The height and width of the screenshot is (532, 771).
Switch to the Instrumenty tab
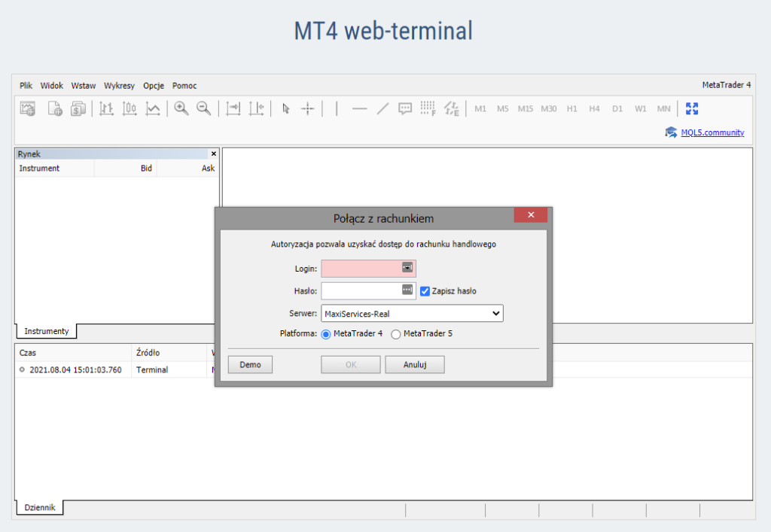[47, 331]
